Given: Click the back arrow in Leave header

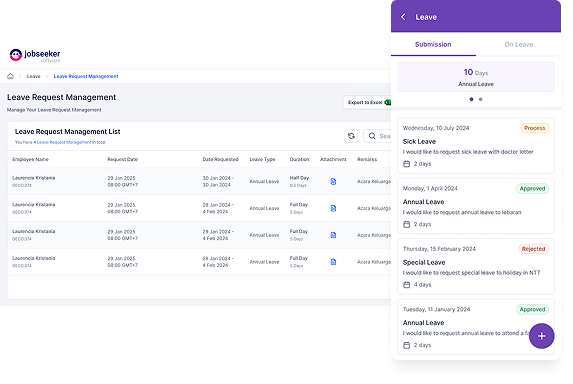Looking at the screenshot, I should click(403, 17).
